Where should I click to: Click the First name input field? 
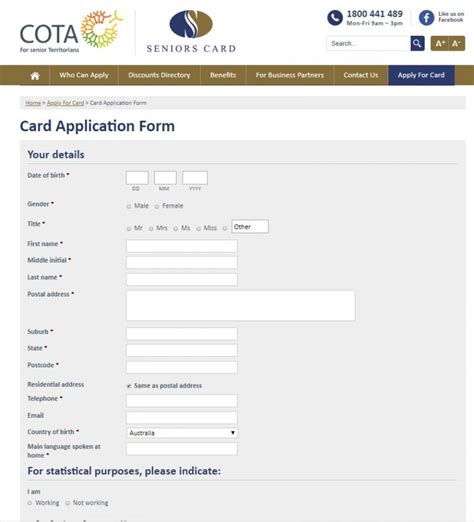tap(182, 246)
